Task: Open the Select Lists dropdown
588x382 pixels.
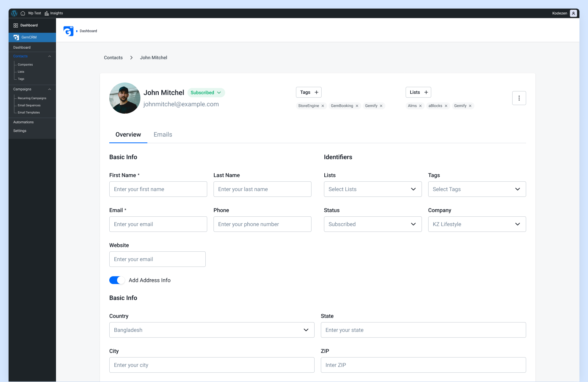Action: (372, 189)
